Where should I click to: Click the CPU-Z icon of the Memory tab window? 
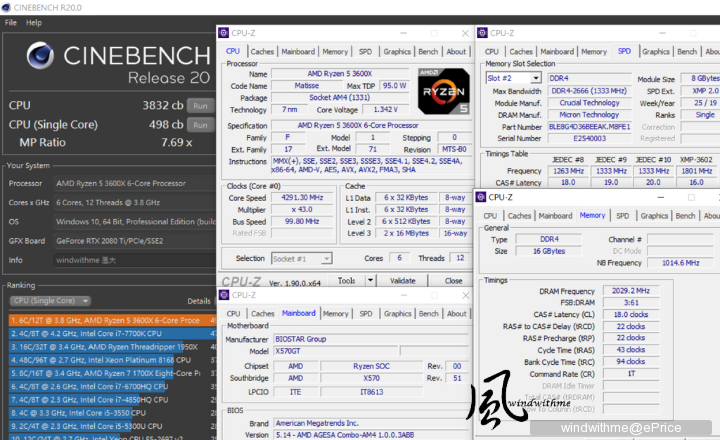[x=481, y=197]
